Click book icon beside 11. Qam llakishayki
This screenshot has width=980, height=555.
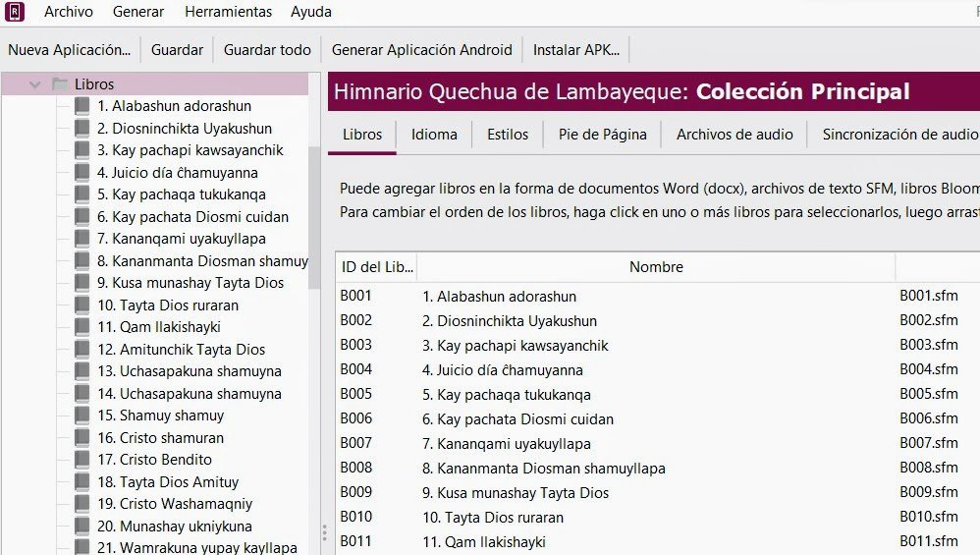(x=82, y=327)
